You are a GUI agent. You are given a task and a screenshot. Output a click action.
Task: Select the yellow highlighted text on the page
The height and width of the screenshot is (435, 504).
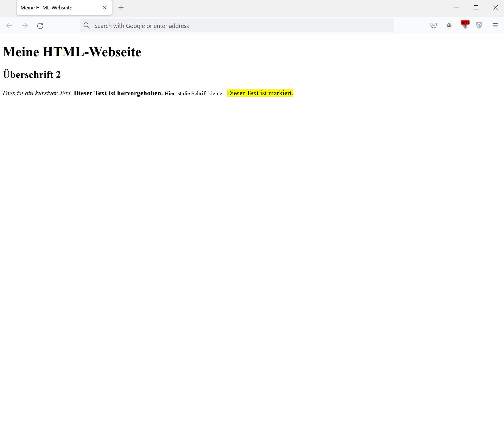point(260,93)
